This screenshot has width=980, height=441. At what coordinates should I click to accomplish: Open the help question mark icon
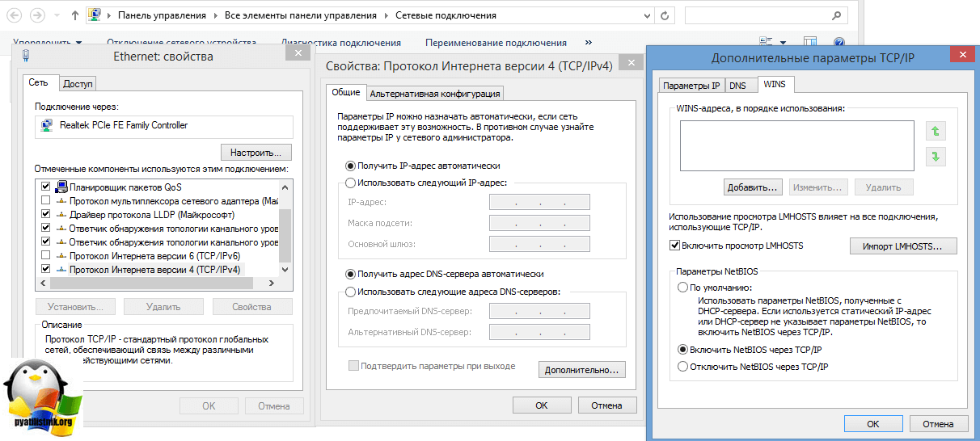click(838, 43)
